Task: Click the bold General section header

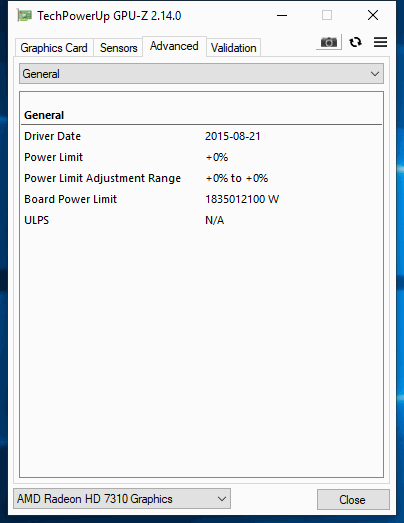Action: pos(44,115)
